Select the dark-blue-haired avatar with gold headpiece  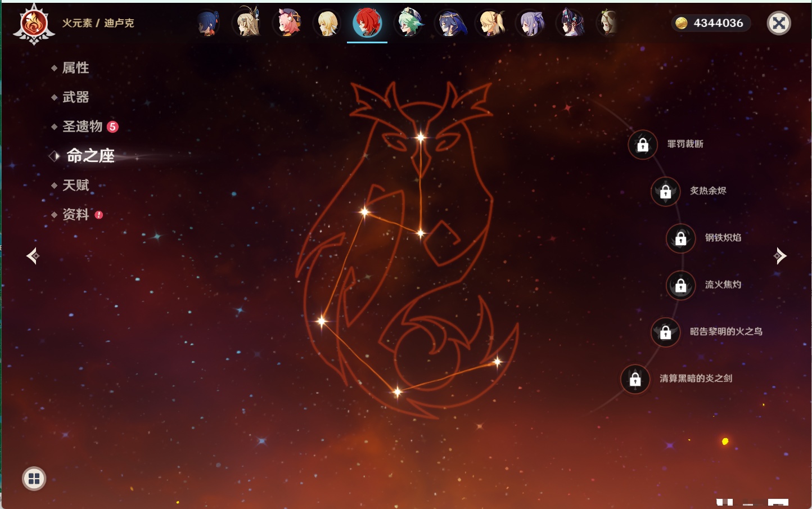tap(451, 23)
